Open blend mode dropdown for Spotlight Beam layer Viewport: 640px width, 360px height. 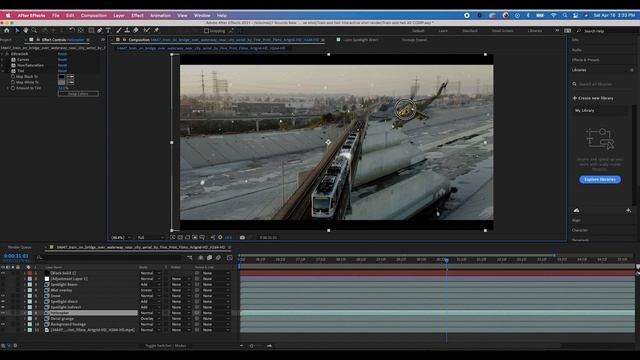151,284
